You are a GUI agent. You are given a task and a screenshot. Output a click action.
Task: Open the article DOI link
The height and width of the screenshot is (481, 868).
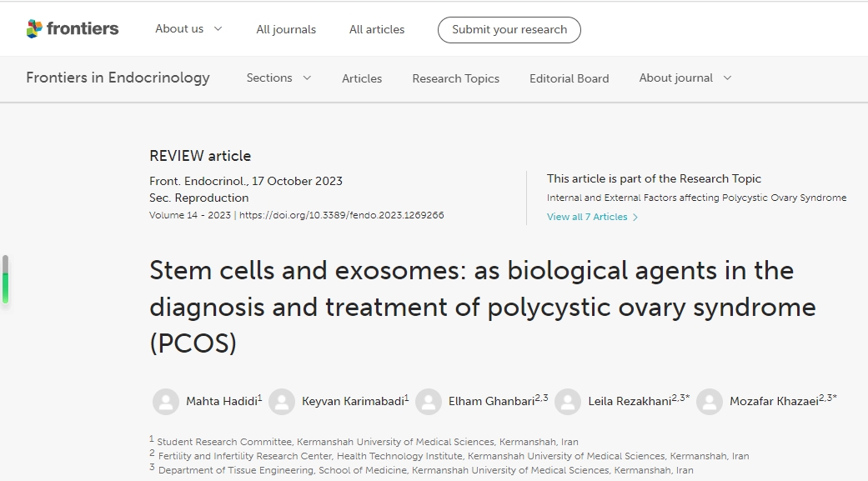[342, 215]
